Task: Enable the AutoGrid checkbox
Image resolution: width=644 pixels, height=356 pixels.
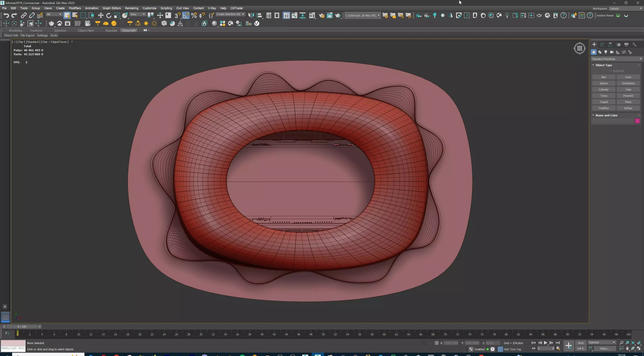Action: point(610,71)
